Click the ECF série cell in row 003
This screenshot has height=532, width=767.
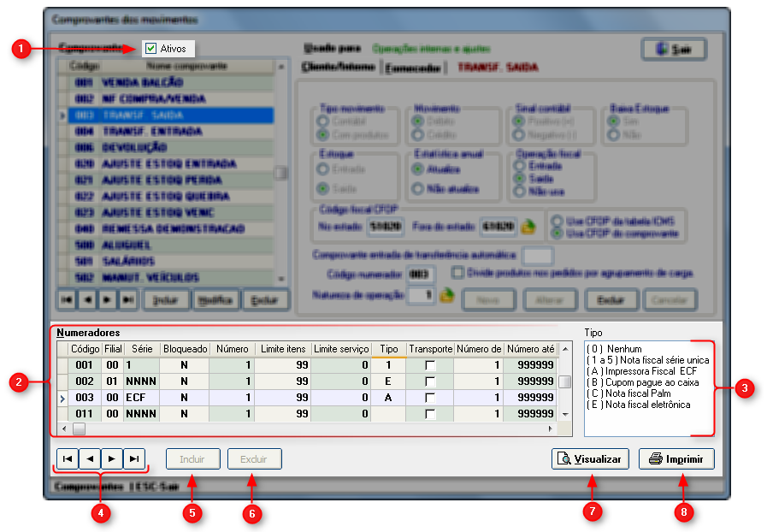point(142,398)
